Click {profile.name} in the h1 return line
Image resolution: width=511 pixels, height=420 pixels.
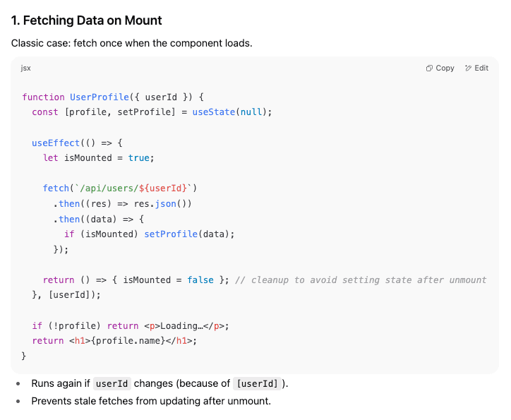click(x=132, y=341)
